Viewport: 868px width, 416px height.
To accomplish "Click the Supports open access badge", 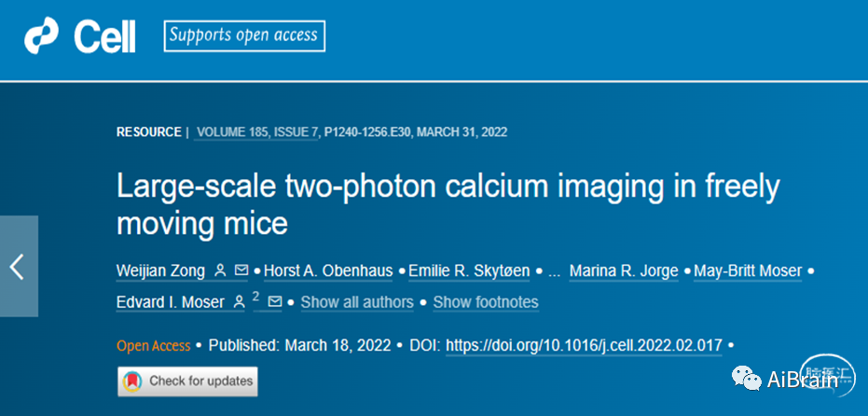I will click(243, 36).
